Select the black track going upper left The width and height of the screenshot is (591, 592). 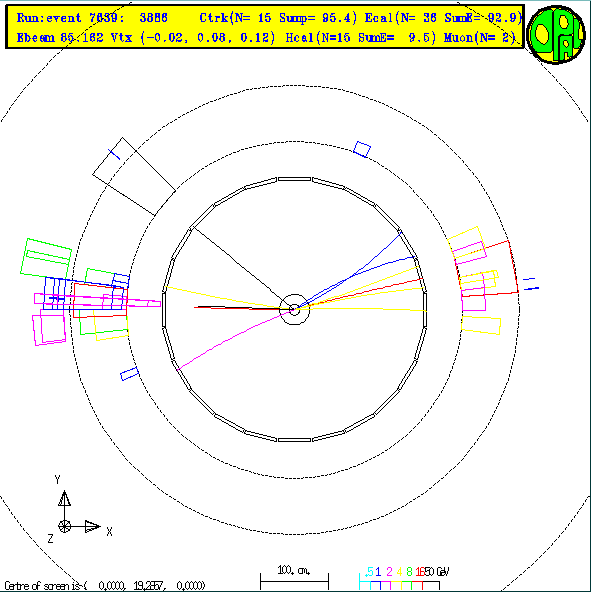242,268
